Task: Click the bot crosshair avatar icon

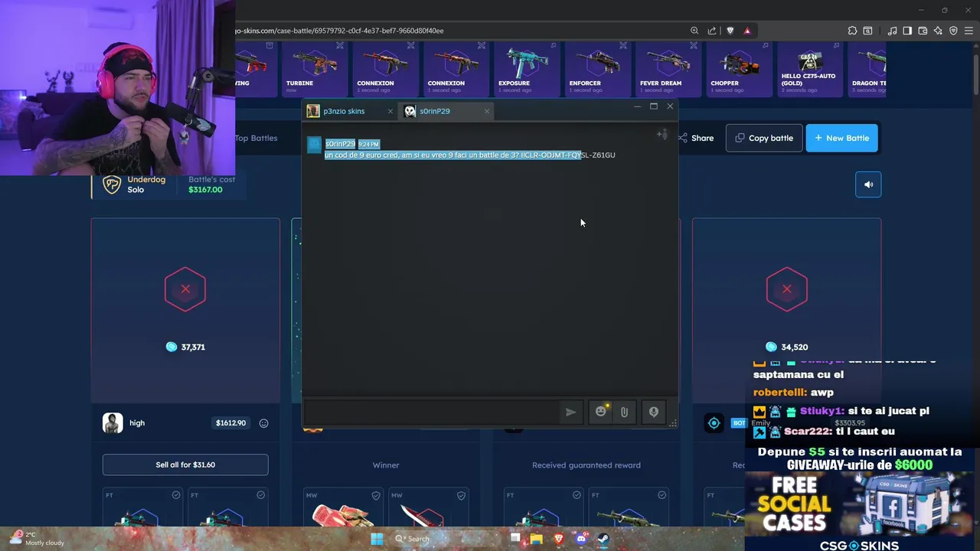Action: tap(714, 423)
